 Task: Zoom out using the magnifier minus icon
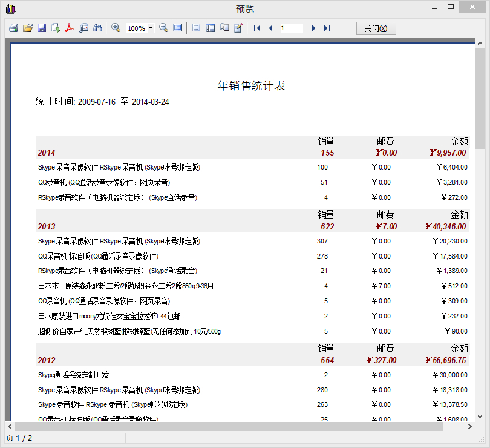tap(163, 28)
